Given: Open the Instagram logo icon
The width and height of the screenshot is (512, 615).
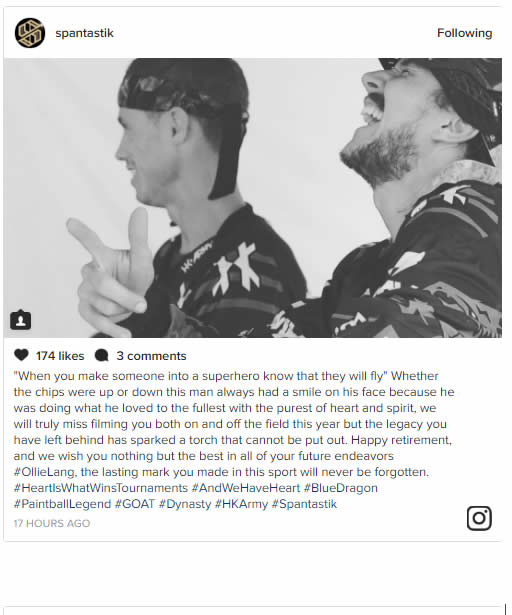Looking at the screenshot, I should coord(479,518).
